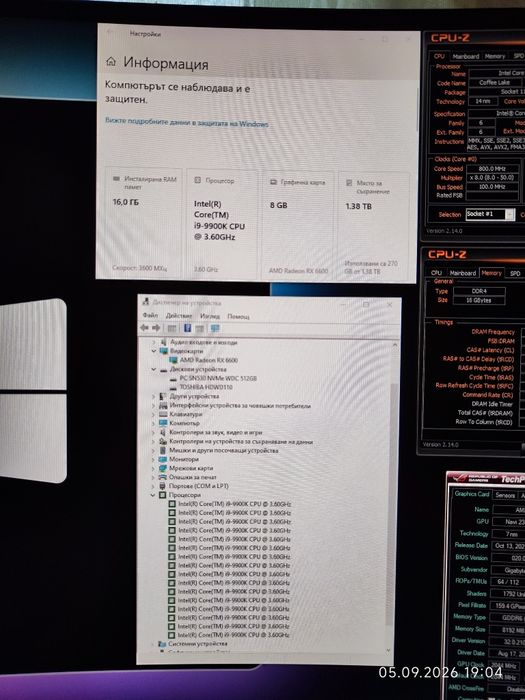This screenshot has width=525, height=700.
Task: Expand the Мрежови карти node
Action: [154, 468]
